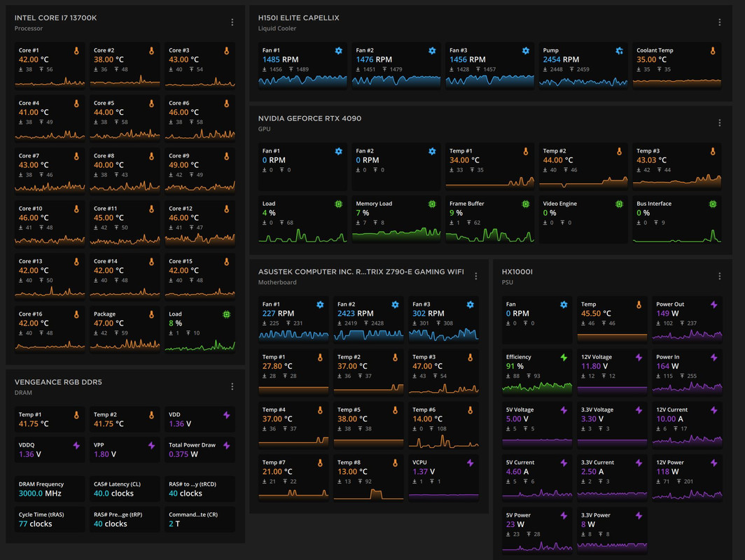745x560 pixels.
Task: Click the '1.80 V' VPP value
Action: pos(104,454)
